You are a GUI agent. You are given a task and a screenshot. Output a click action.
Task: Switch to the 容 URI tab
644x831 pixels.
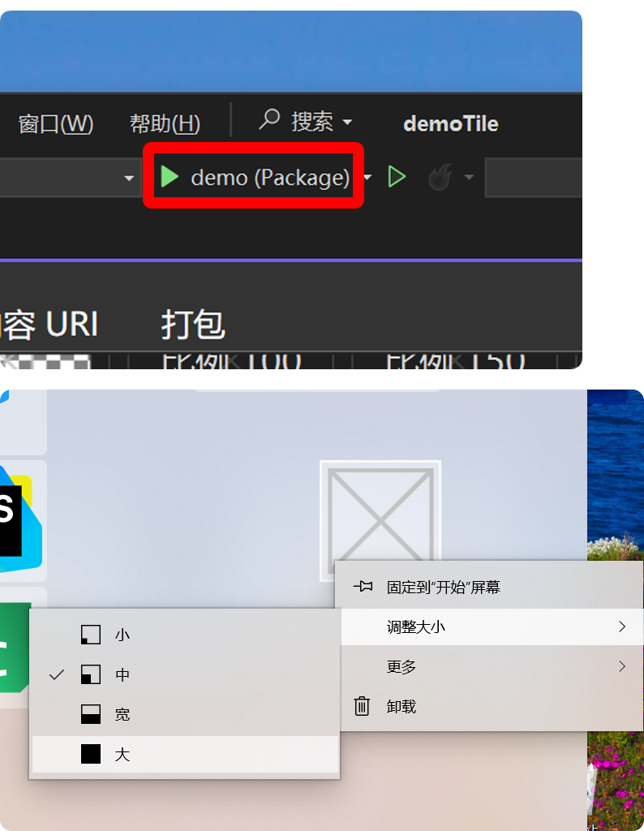pyautogui.click(x=49, y=324)
